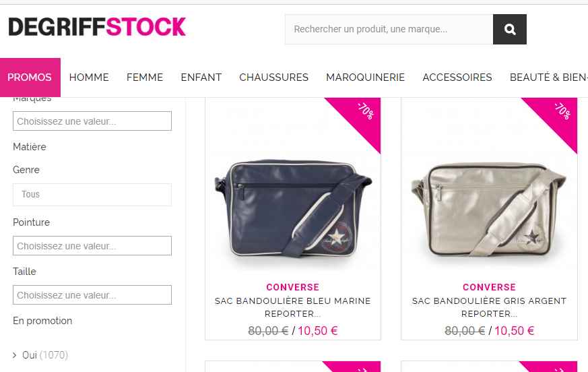This screenshot has height=372, width=588.
Task: Open the DEGRIFFSTOCK logo homepage
Action: (x=97, y=27)
